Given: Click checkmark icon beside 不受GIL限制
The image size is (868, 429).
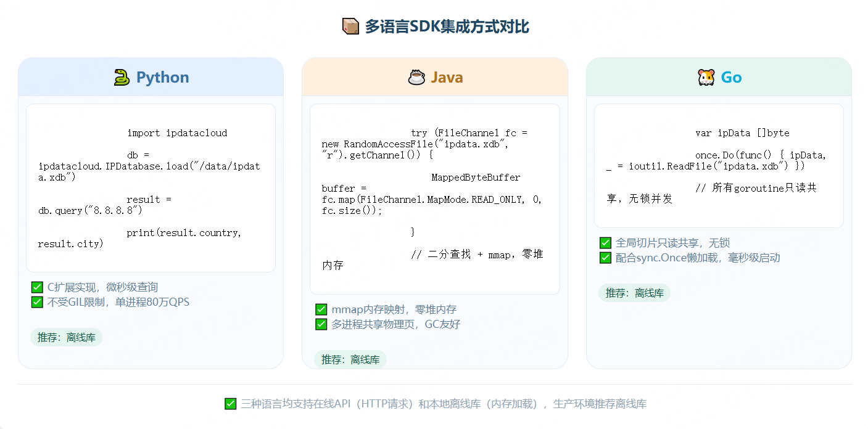Looking at the screenshot, I should 37,302.
